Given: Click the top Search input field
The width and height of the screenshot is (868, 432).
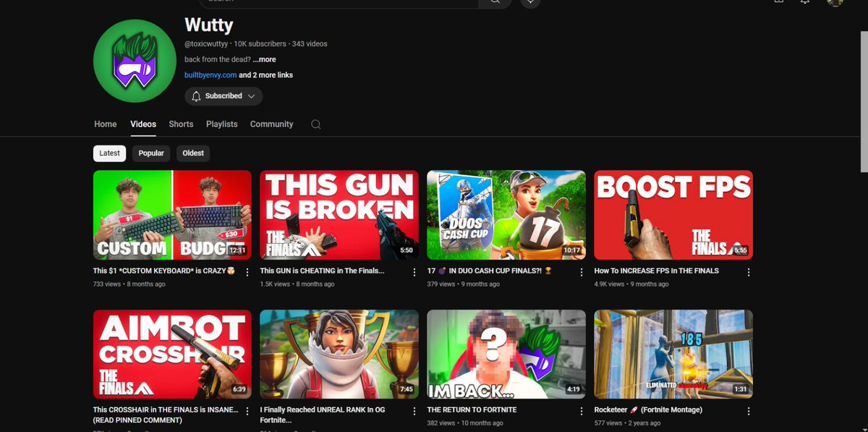Looking at the screenshot, I should [337, 2].
